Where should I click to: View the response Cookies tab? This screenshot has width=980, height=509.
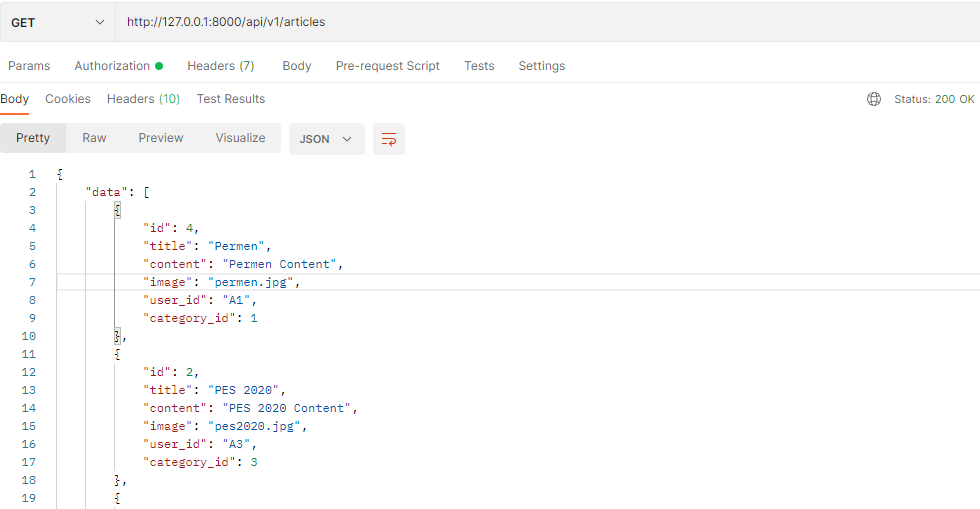[68, 99]
